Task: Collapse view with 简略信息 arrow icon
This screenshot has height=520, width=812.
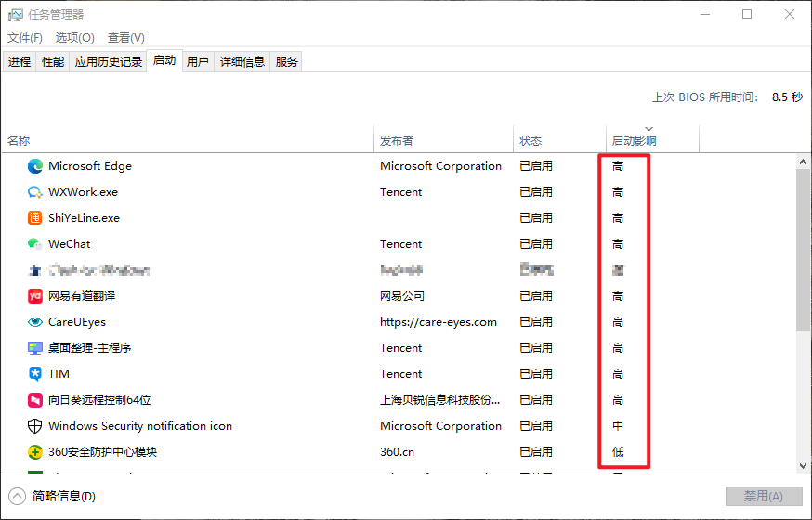Action: pyautogui.click(x=17, y=496)
